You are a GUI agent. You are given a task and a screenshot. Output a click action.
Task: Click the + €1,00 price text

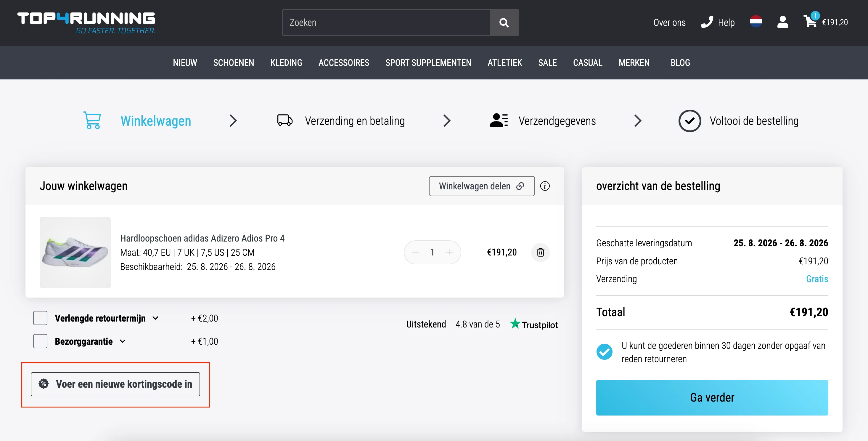[x=205, y=341]
